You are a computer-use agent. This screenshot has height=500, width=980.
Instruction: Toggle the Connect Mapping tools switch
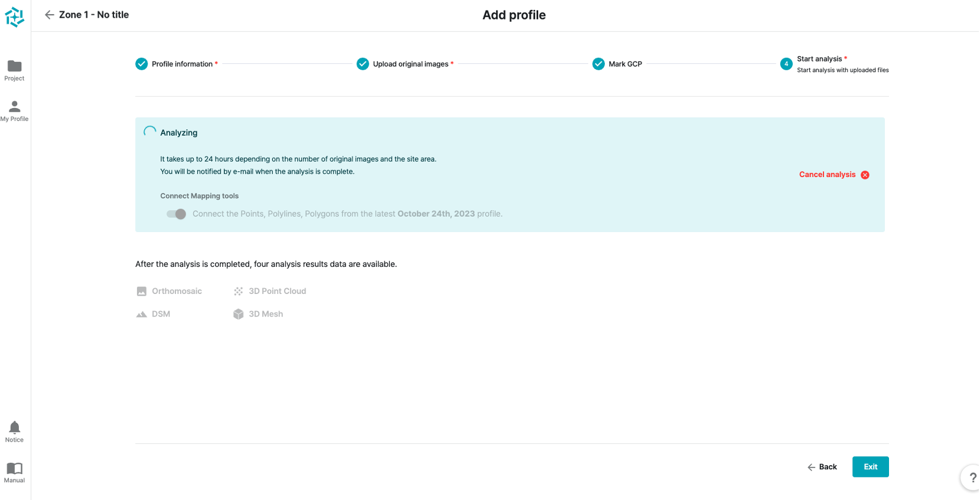[176, 214]
